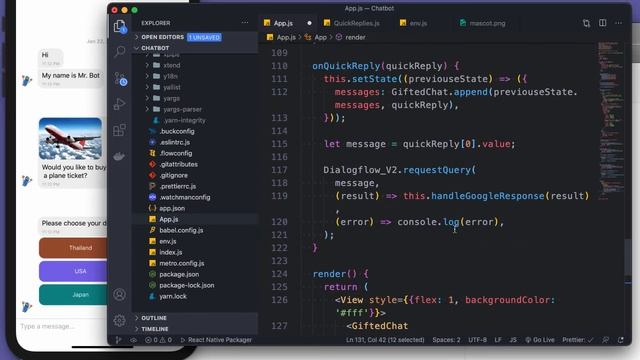Open app.json in the explorer
This screenshot has height=360, width=640.
172,209
